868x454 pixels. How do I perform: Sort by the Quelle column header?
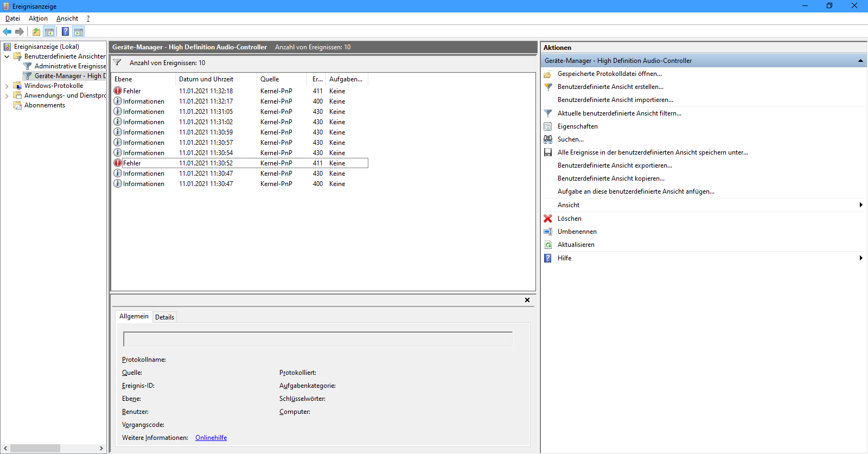click(x=281, y=79)
